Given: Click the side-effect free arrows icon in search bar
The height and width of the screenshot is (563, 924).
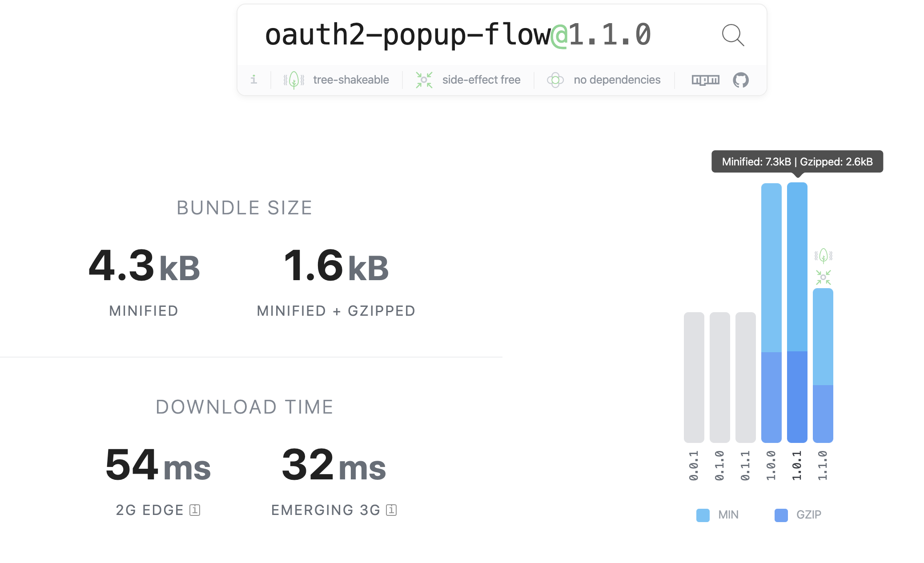Looking at the screenshot, I should (x=424, y=80).
